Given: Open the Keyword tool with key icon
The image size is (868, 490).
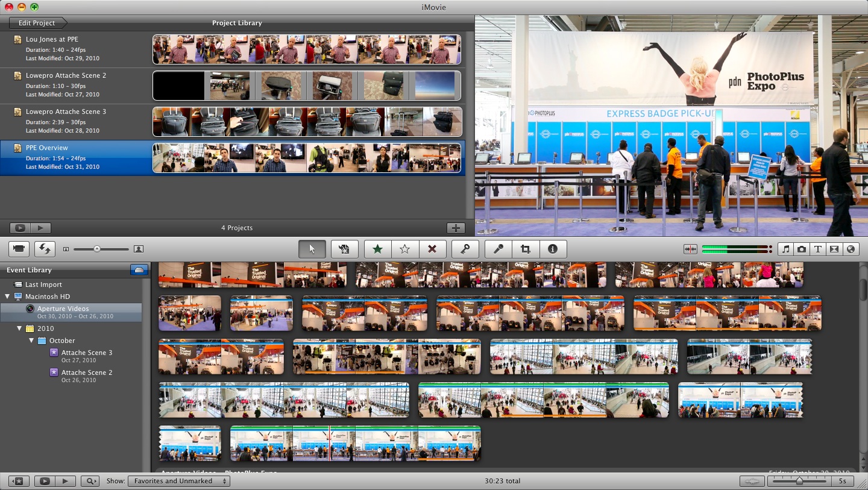Looking at the screenshot, I should coord(465,249).
